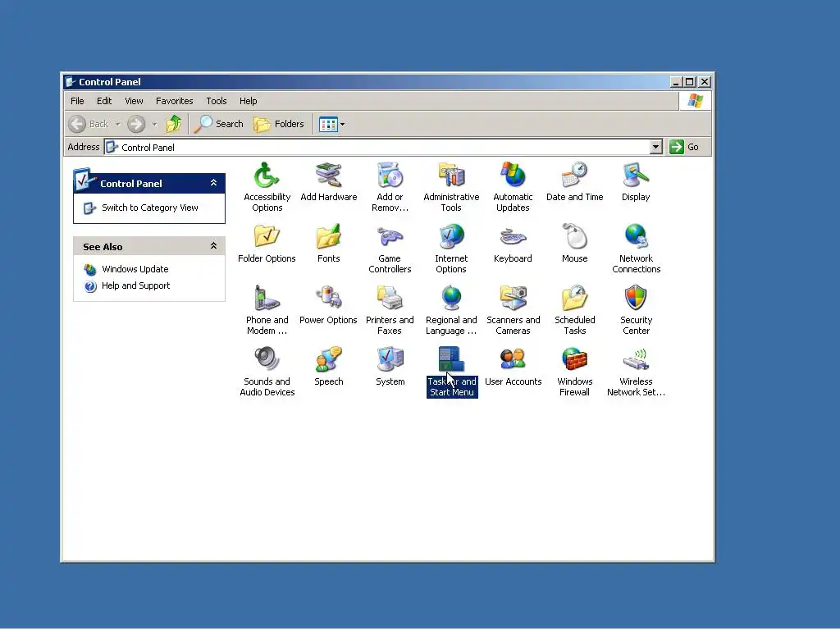Open the Help menu
Screen dimensions: 840x630
coord(248,101)
